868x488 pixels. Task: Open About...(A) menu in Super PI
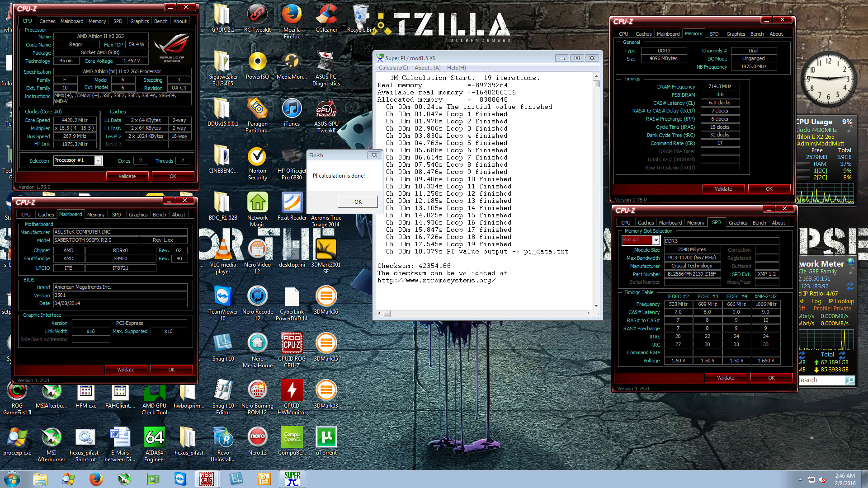point(427,68)
